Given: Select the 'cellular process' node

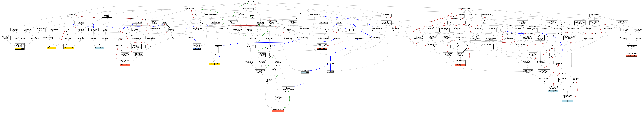Looking at the screenshot, I should pos(191,9).
